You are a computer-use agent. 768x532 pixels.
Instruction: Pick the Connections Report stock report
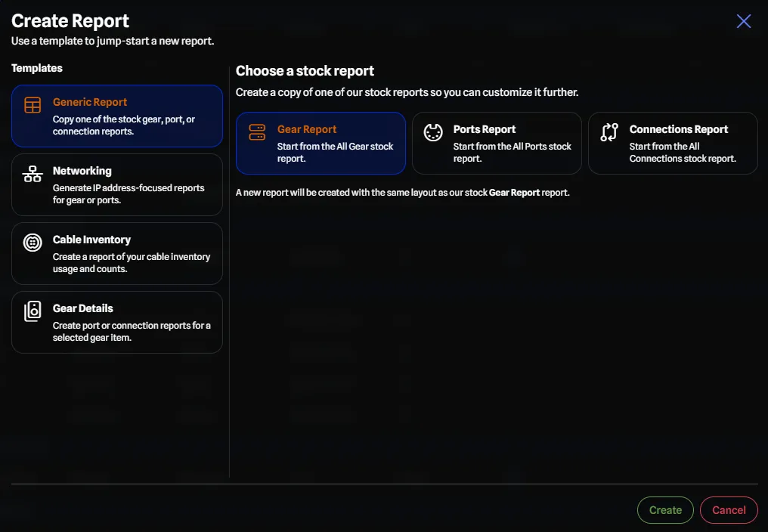pyautogui.click(x=673, y=143)
